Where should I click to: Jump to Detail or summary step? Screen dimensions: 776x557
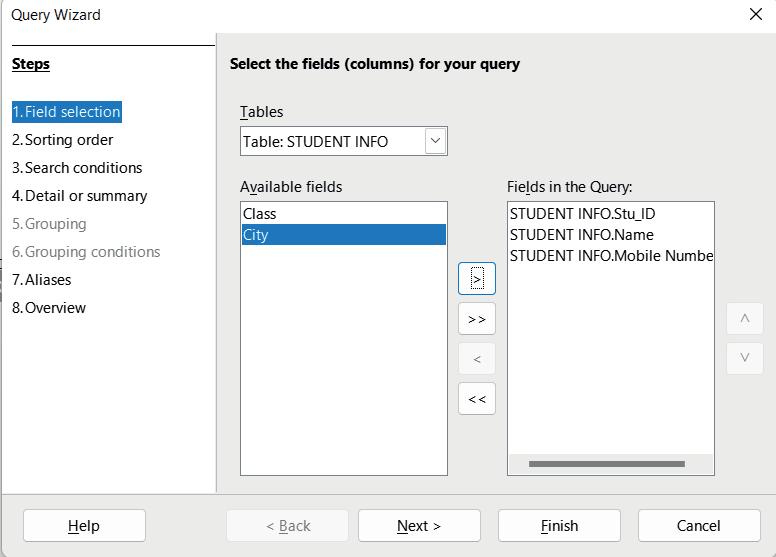(x=79, y=196)
